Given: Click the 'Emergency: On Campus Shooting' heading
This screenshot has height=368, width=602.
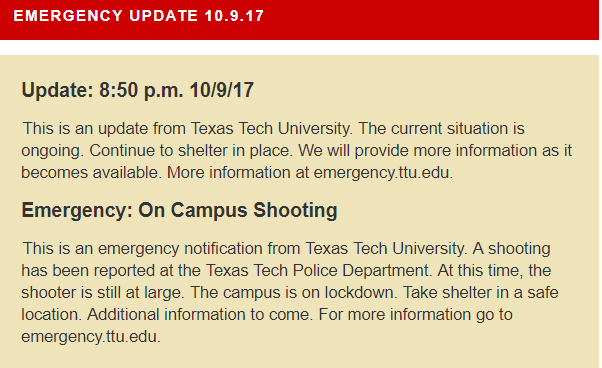Looking at the screenshot, I should pos(179,211).
